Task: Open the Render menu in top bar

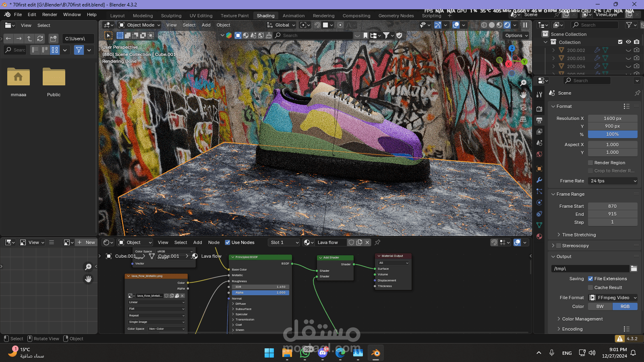Action: [x=50, y=14]
